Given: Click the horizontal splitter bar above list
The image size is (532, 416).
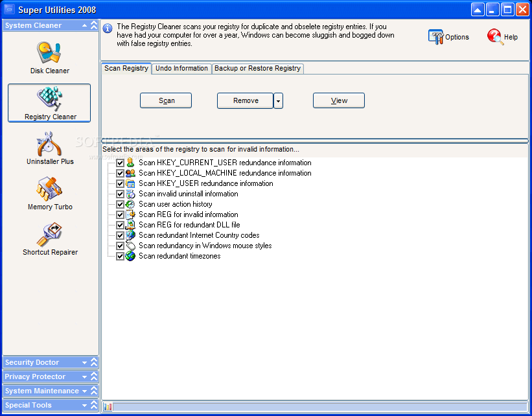Looking at the screenshot, I should [x=315, y=141].
